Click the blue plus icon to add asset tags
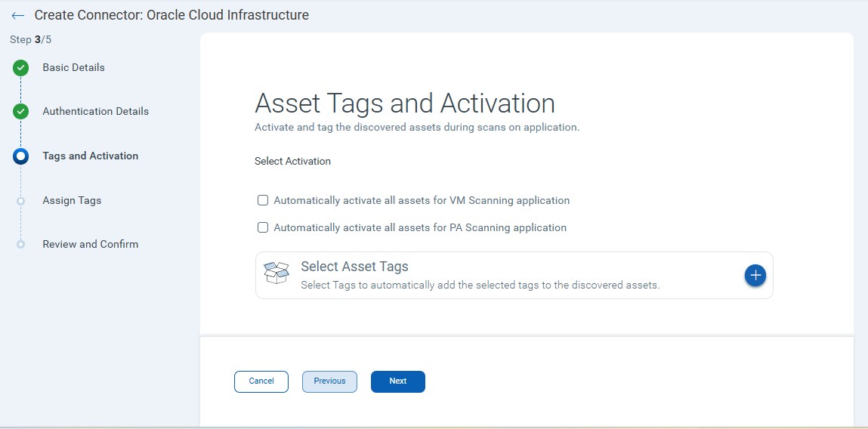Image resolution: width=868 pixels, height=429 pixels. [755, 276]
